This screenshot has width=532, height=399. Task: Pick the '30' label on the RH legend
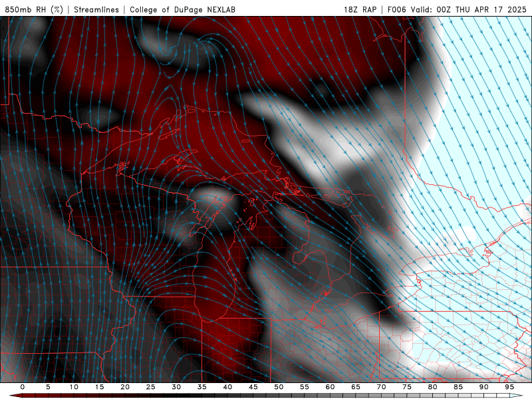tap(176, 387)
